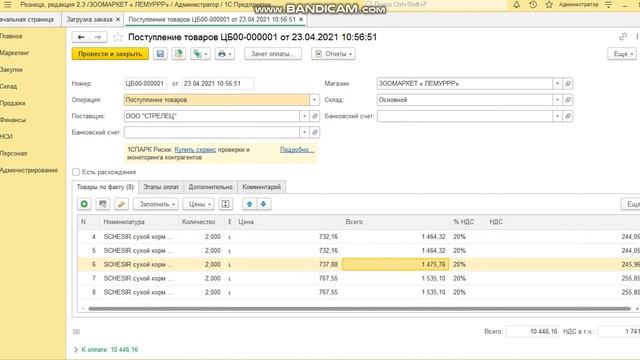This screenshot has width=640, height=360.
Task: Click Провести и закрыть button
Action: 110,54
